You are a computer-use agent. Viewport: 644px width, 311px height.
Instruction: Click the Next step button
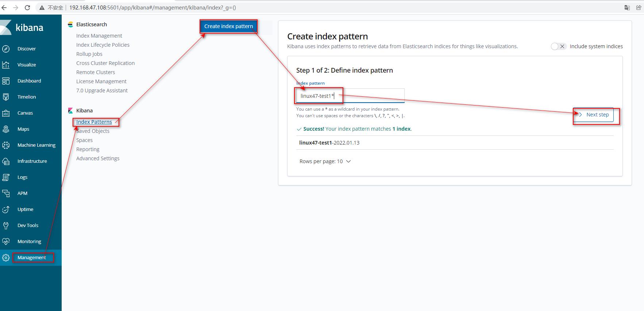(x=594, y=115)
